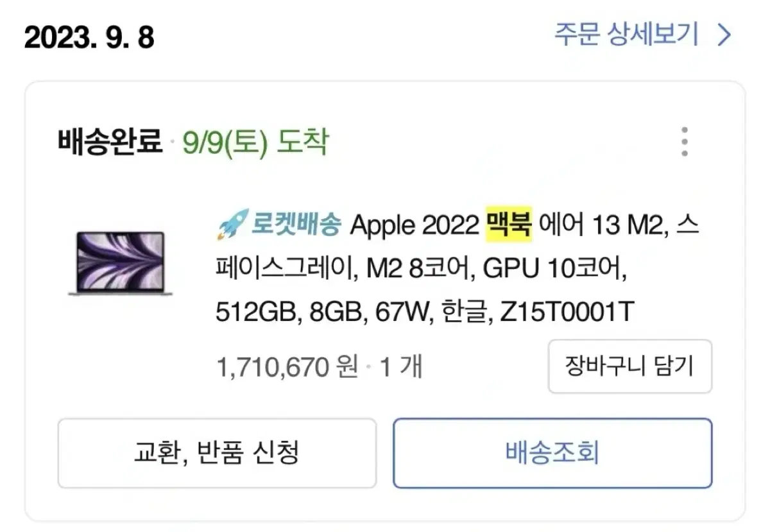The height and width of the screenshot is (532, 770).
Task: Click the 1,710,670 원 price text
Action: click(x=287, y=367)
